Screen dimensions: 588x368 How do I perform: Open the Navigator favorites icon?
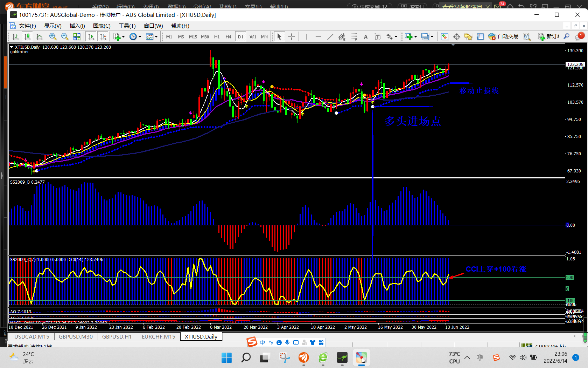tap(468, 36)
